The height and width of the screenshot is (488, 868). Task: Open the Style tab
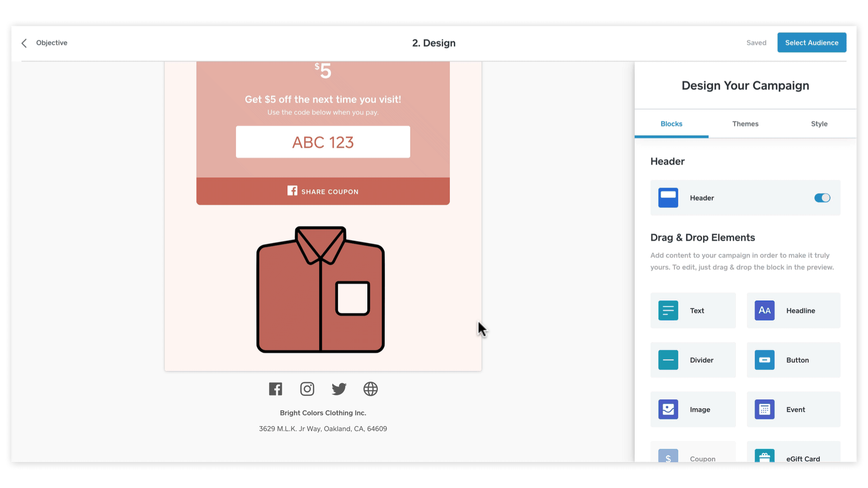pyautogui.click(x=819, y=124)
